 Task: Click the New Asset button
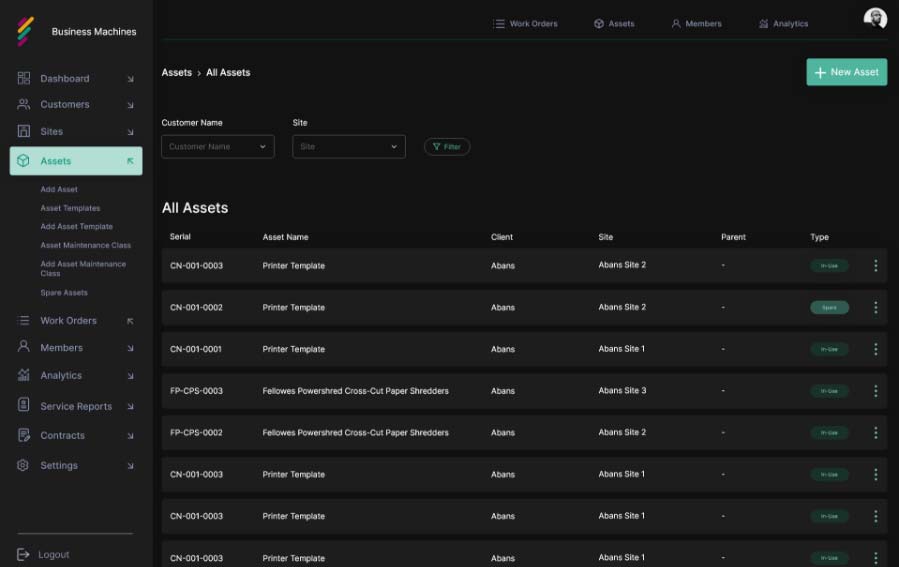846,72
